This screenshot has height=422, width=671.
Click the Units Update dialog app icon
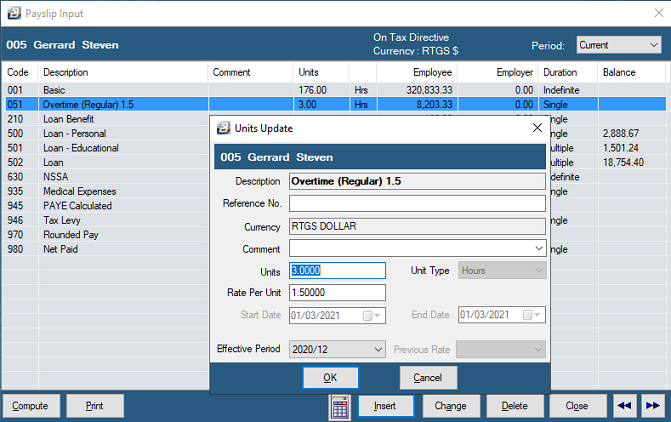tap(223, 128)
